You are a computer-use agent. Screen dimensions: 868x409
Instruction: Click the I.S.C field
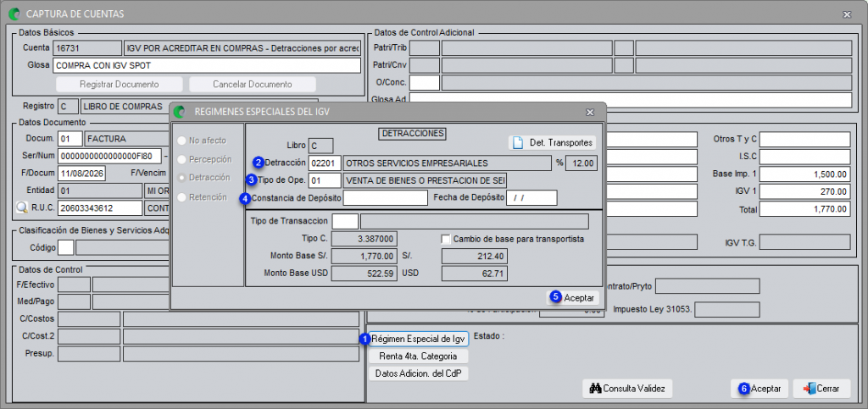click(805, 157)
